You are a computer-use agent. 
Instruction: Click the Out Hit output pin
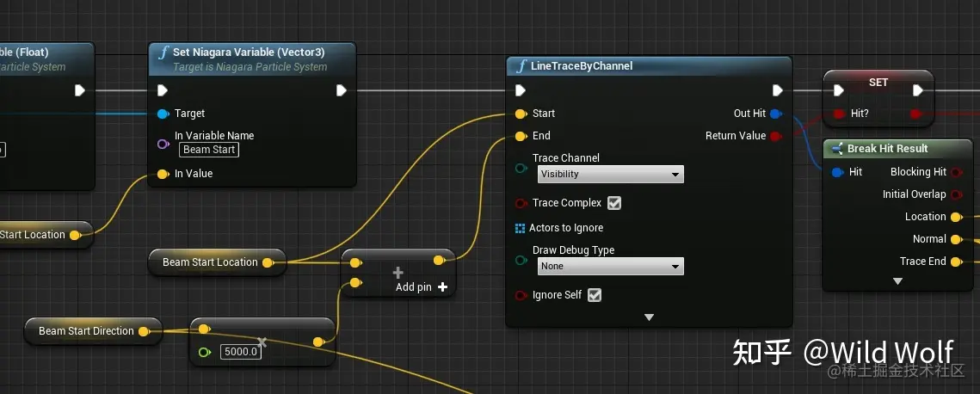pyautogui.click(x=775, y=114)
